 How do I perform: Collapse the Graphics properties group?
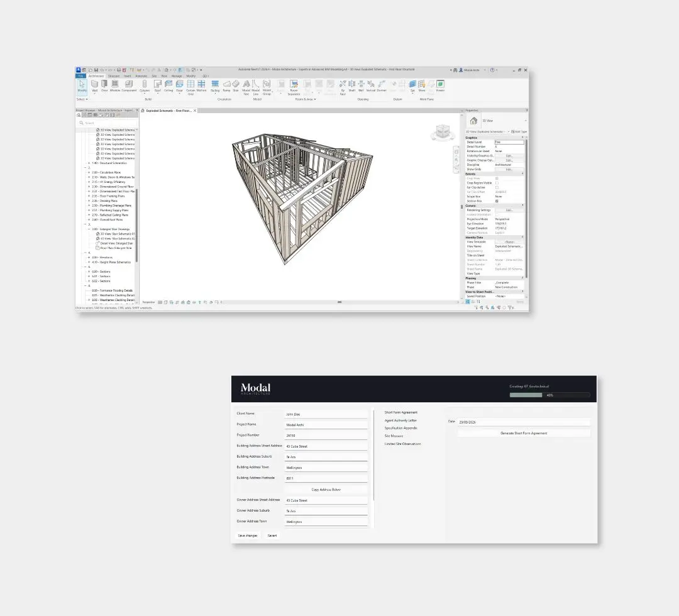coord(522,137)
